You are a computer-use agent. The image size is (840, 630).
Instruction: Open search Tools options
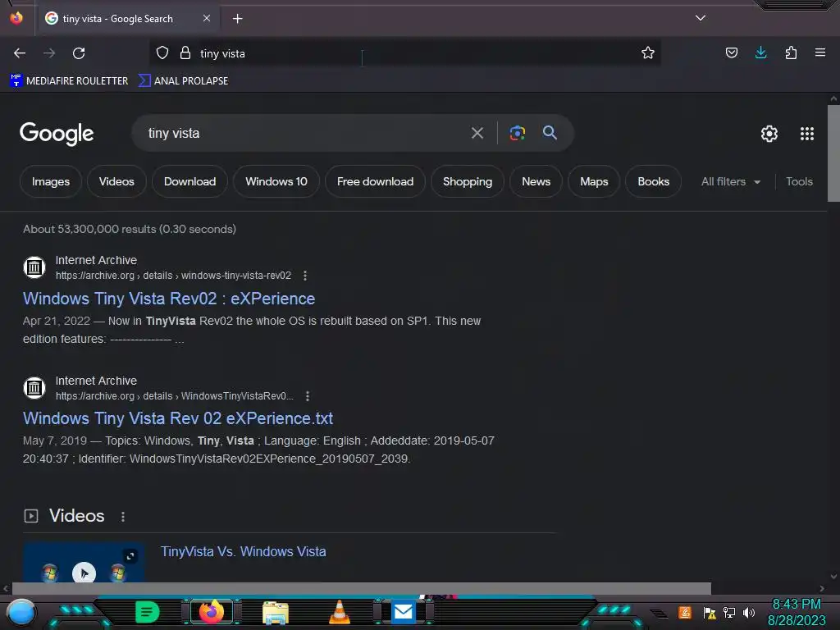[x=799, y=181]
